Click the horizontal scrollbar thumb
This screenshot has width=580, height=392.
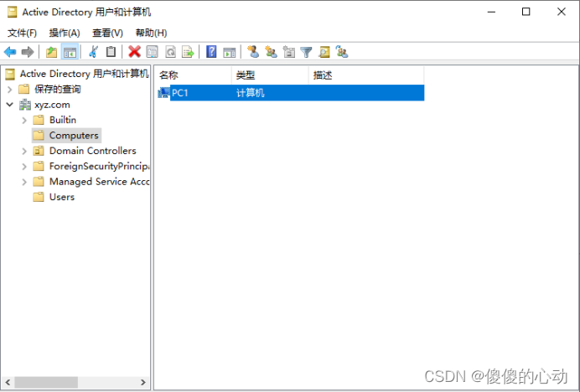point(46,383)
